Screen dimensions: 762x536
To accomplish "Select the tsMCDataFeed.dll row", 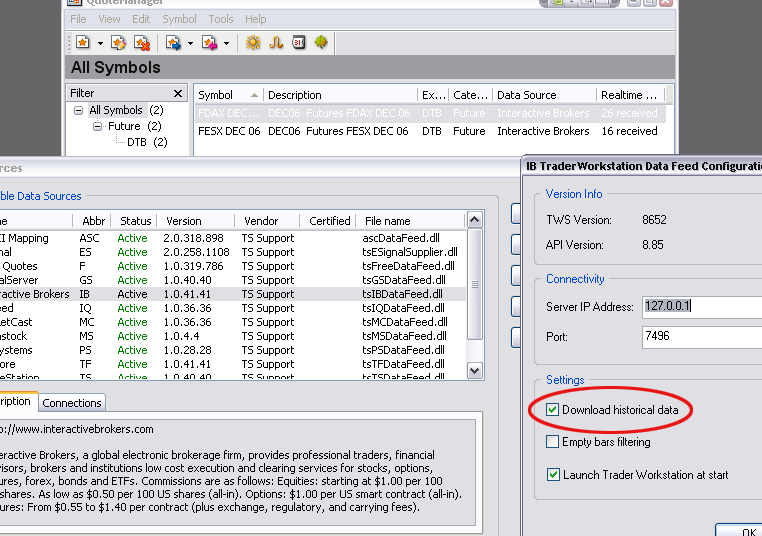I will [x=232, y=322].
